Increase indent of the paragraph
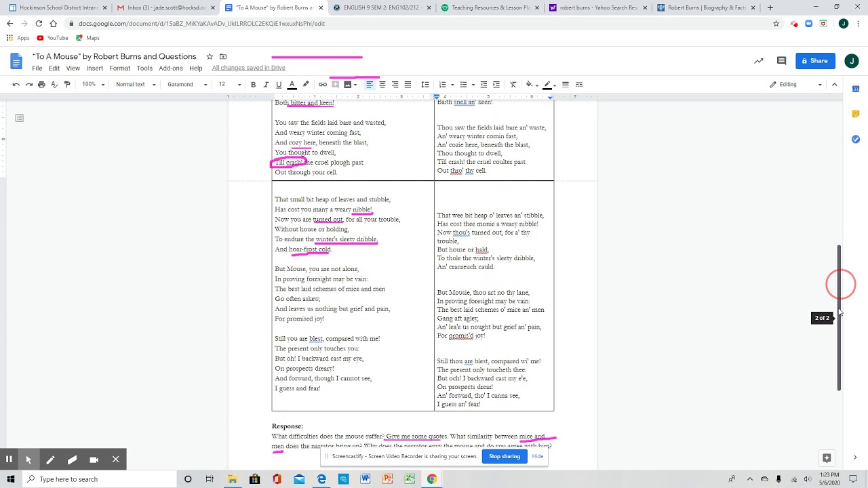The image size is (868, 488). [x=496, y=85]
